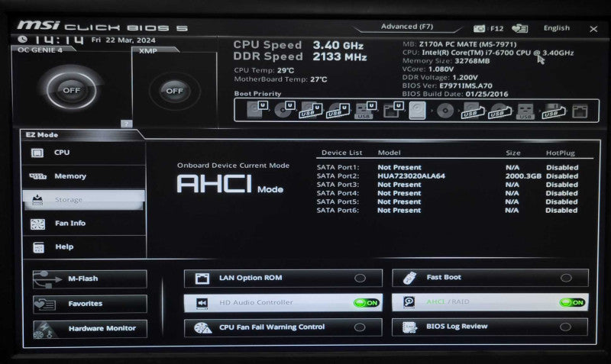Click the SATA Port2 model HUA723020ALA64
Screen dimensions: 611x364
411,176
